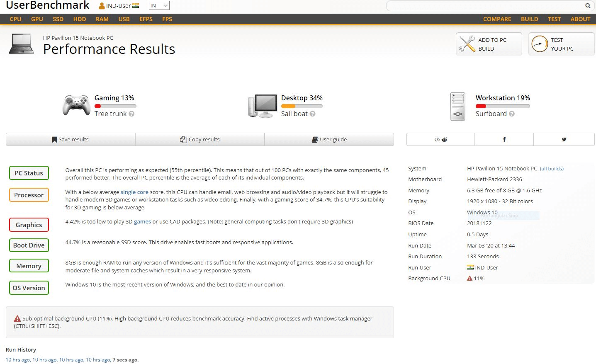Click the help circle next to Tree trunk
The width and height of the screenshot is (596, 364).
(131, 114)
